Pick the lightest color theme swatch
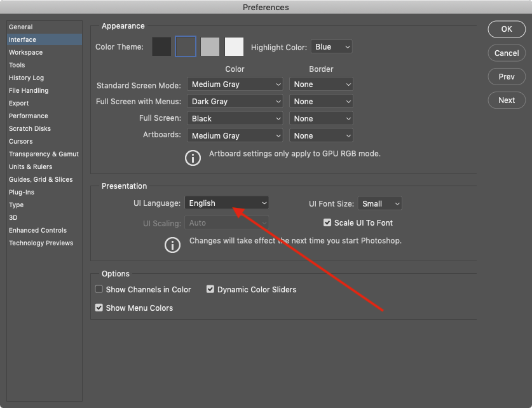Image resolution: width=532 pixels, height=408 pixels. pos(234,47)
